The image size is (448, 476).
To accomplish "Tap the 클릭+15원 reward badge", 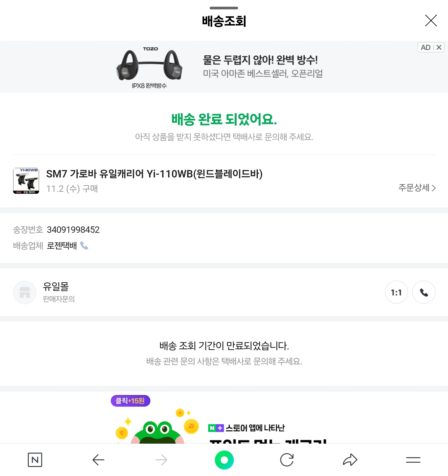I will 130,401.
